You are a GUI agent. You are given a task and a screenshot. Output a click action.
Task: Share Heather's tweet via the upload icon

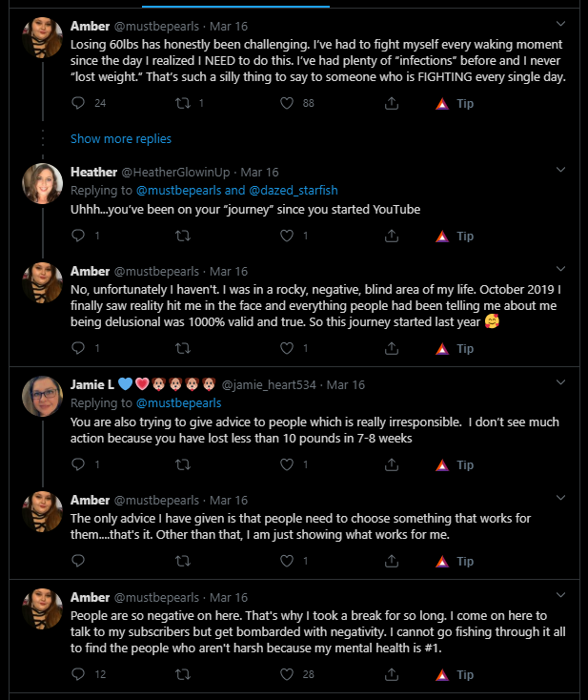coord(392,236)
